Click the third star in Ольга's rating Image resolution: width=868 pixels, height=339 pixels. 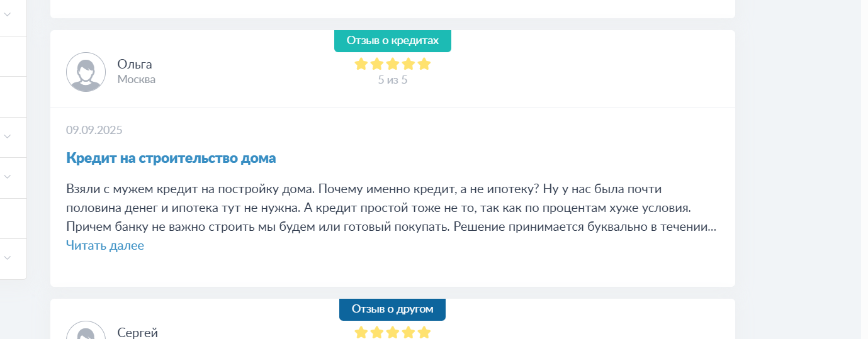coord(393,64)
